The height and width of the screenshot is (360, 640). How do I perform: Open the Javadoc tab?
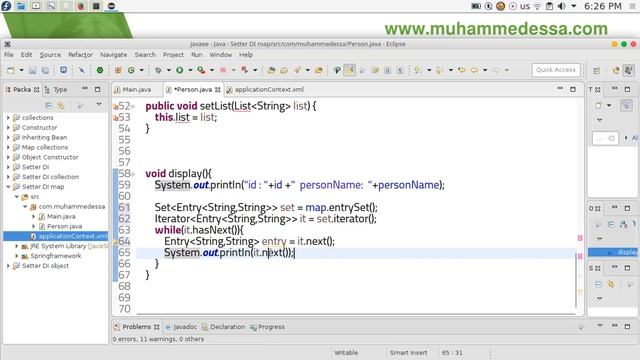click(181, 327)
